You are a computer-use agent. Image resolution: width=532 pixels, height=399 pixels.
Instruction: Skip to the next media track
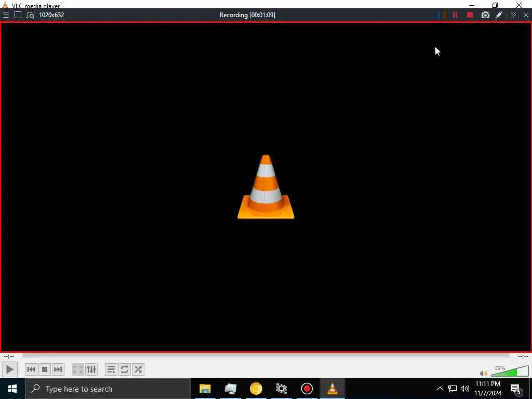click(x=58, y=369)
